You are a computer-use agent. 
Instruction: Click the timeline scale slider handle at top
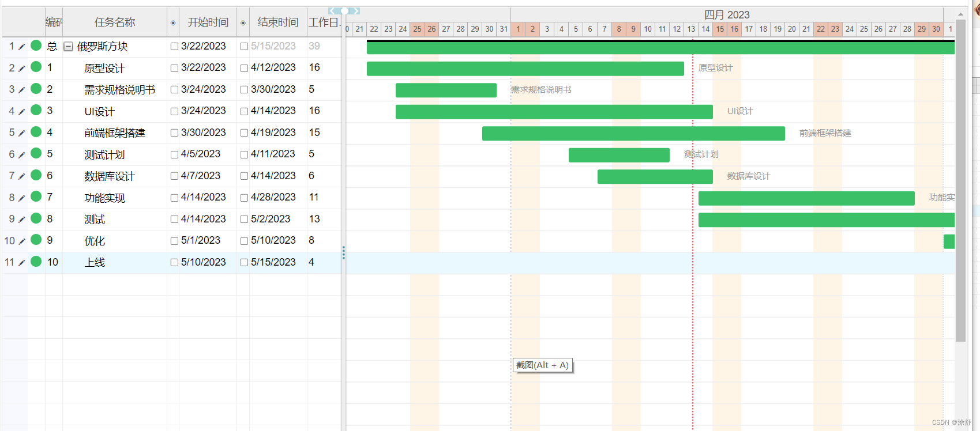point(344,11)
